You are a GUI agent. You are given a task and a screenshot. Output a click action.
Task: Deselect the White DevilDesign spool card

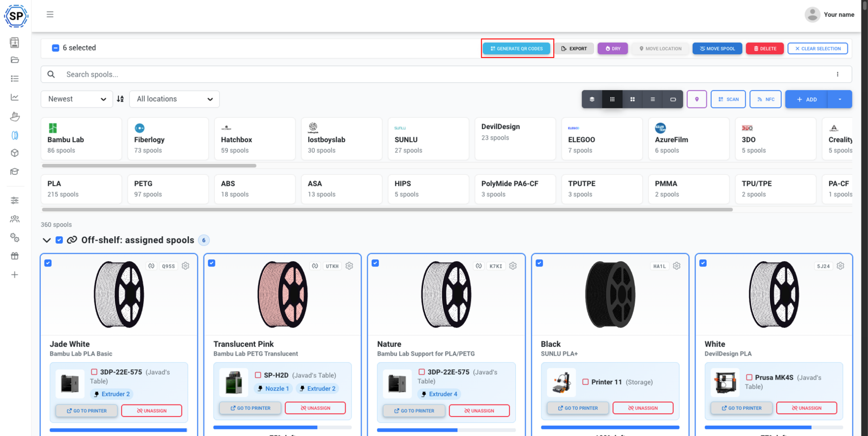click(x=703, y=263)
